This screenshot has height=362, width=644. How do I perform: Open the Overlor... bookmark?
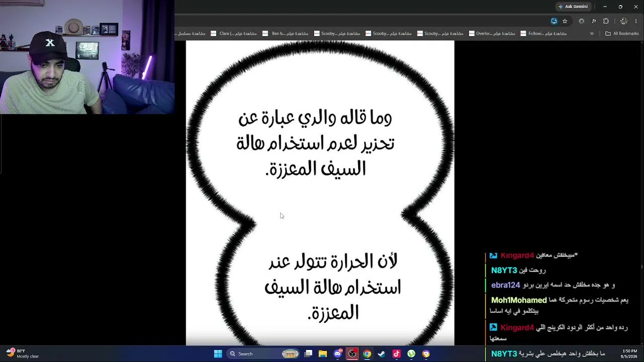(x=492, y=34)
